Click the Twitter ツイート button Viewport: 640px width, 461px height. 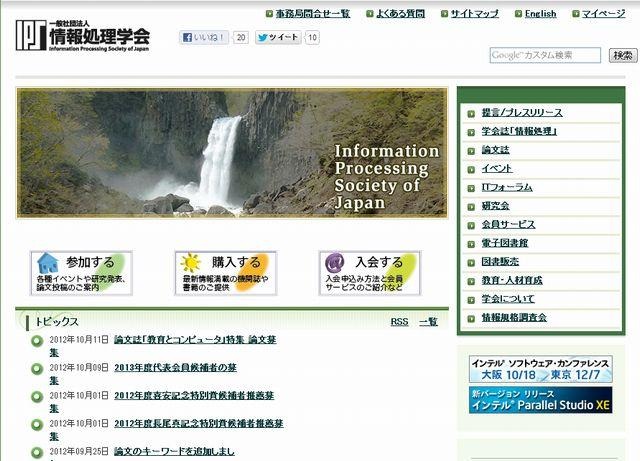tap(277, 38)
